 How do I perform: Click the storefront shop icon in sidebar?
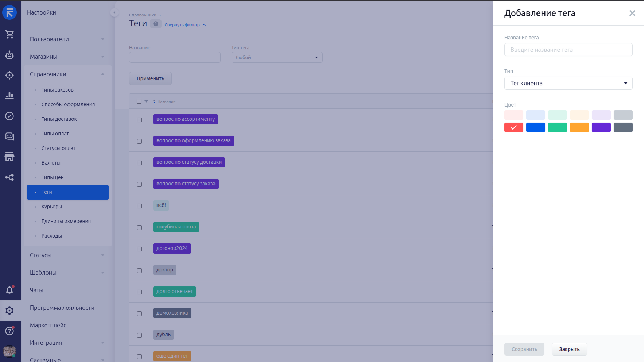click(x=10, y=157)
